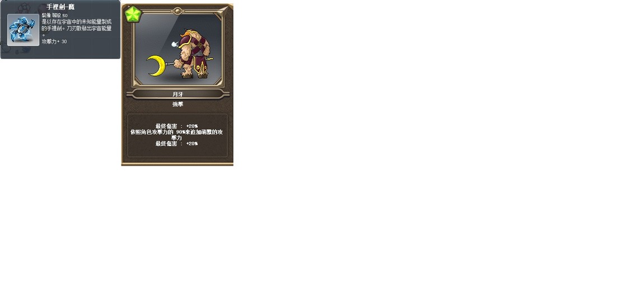Click the first 最終傷害 +20% line
644x297 pixels.
pyautogui.click(x=176, y=126)
